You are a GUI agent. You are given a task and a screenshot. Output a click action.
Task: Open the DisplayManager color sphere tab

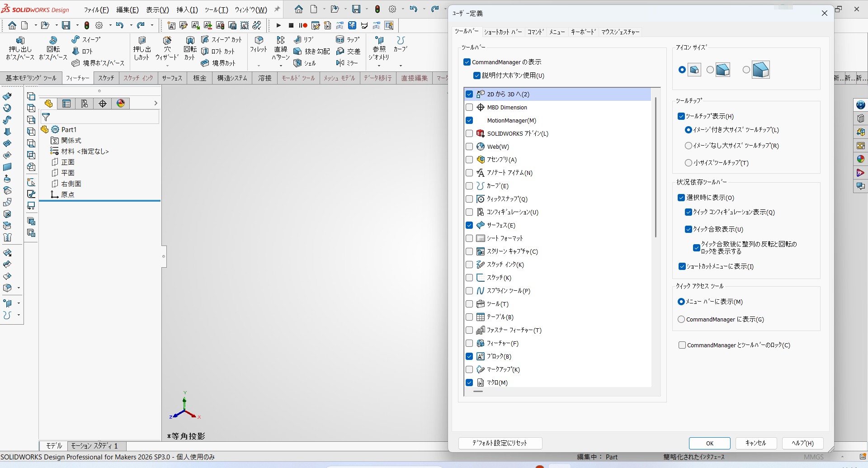(x=121, y=104)
